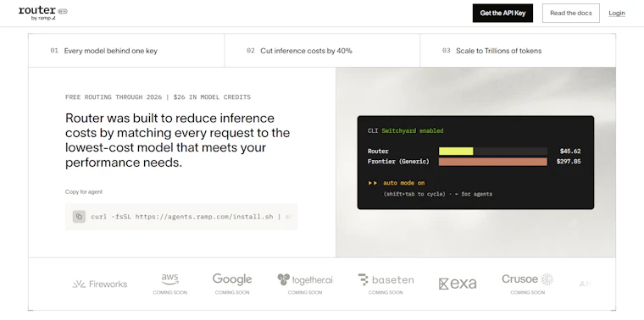This screenshot has width=644, height=320.
Task: Click the baseten logo
Action: [x=386, y=280]
